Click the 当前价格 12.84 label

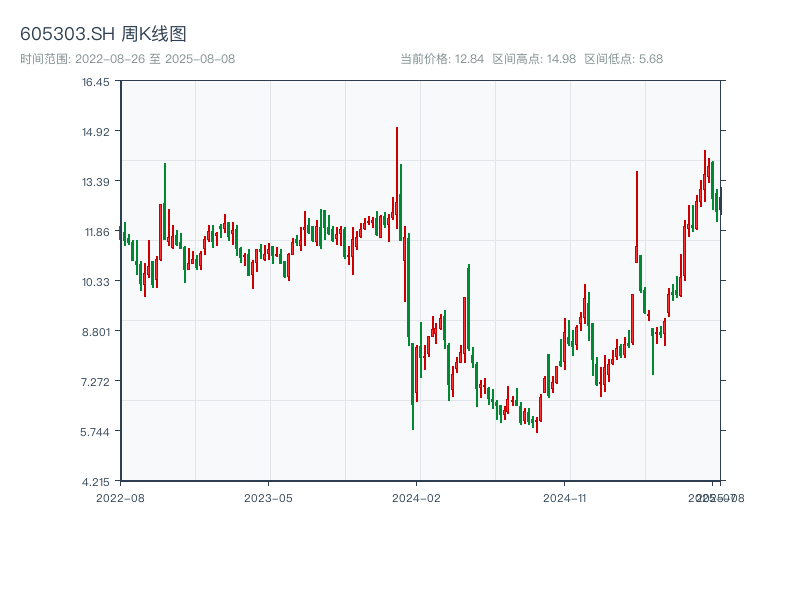442,59
